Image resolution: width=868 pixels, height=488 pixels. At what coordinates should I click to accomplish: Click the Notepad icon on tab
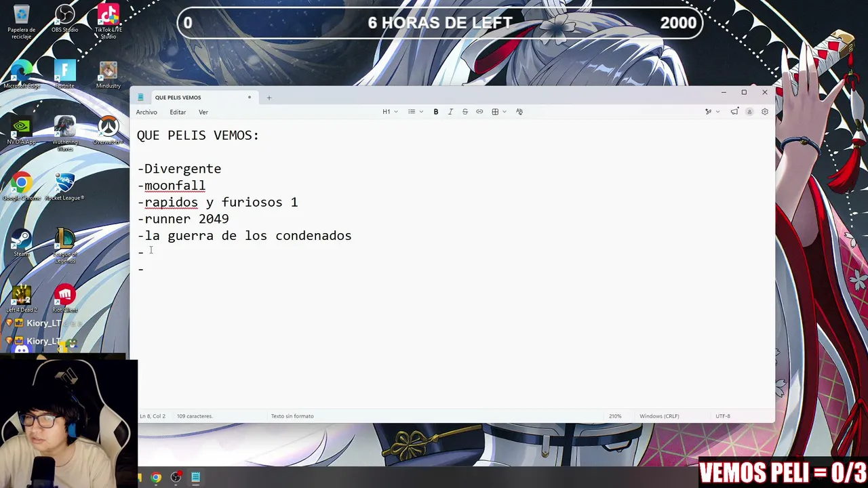(141, 98)
